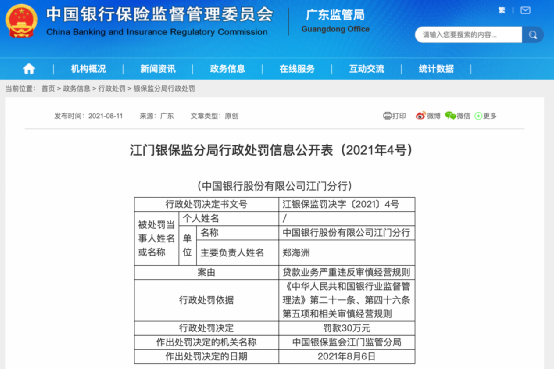Open 新闻资讯 menu
This screenshot has width=554, height=369.
[158, 69]
